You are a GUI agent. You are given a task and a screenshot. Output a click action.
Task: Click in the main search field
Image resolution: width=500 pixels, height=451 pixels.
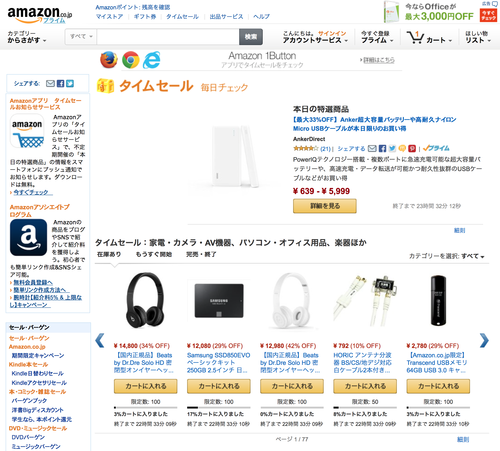coord(168,37)
